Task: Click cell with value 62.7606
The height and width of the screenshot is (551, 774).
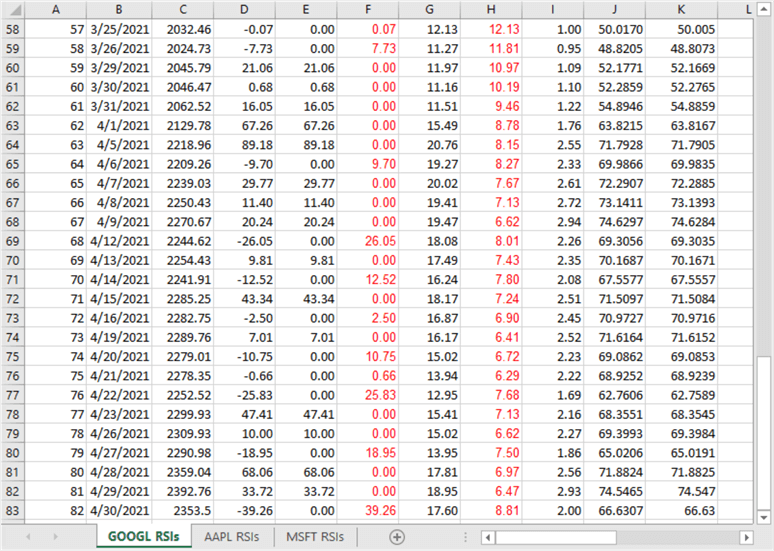Action: point(615,395)
